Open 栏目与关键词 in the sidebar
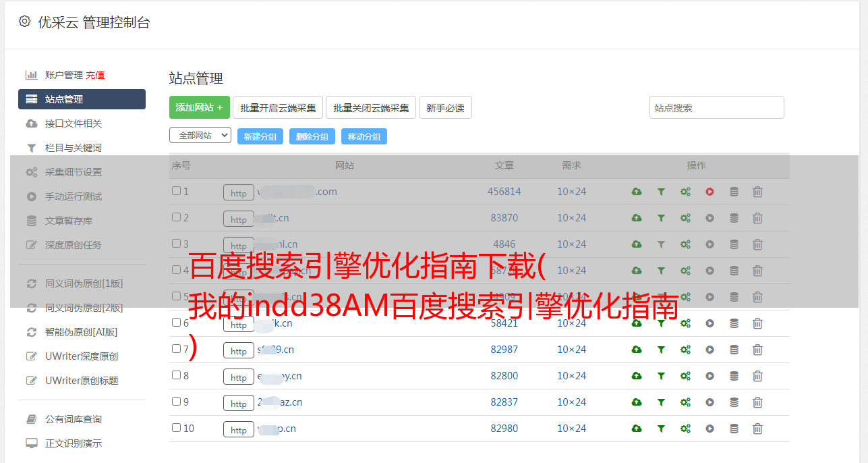Viewport: 868px width, 463px height. point(74,148)
